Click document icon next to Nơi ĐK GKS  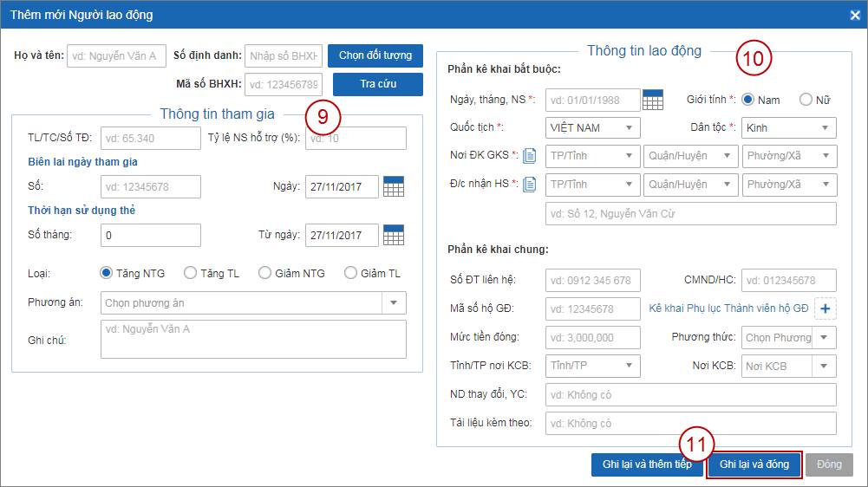(529, 155)
